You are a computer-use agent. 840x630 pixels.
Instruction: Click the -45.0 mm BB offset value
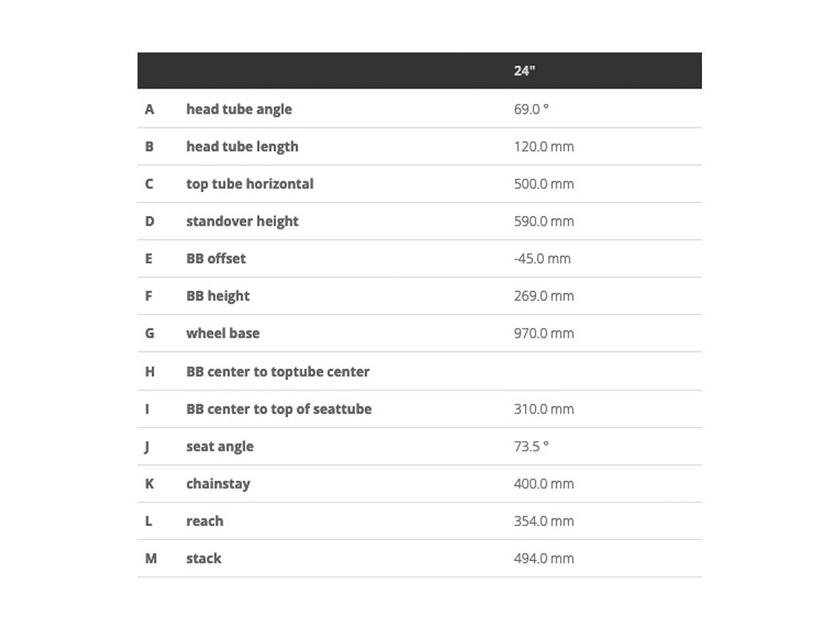(542, 258)
